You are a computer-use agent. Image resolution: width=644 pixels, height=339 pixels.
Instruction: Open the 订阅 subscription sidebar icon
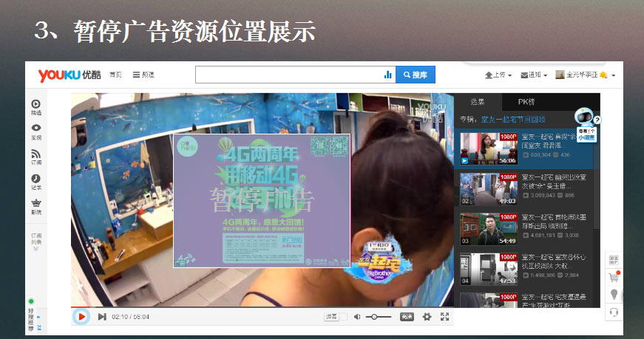35,157
